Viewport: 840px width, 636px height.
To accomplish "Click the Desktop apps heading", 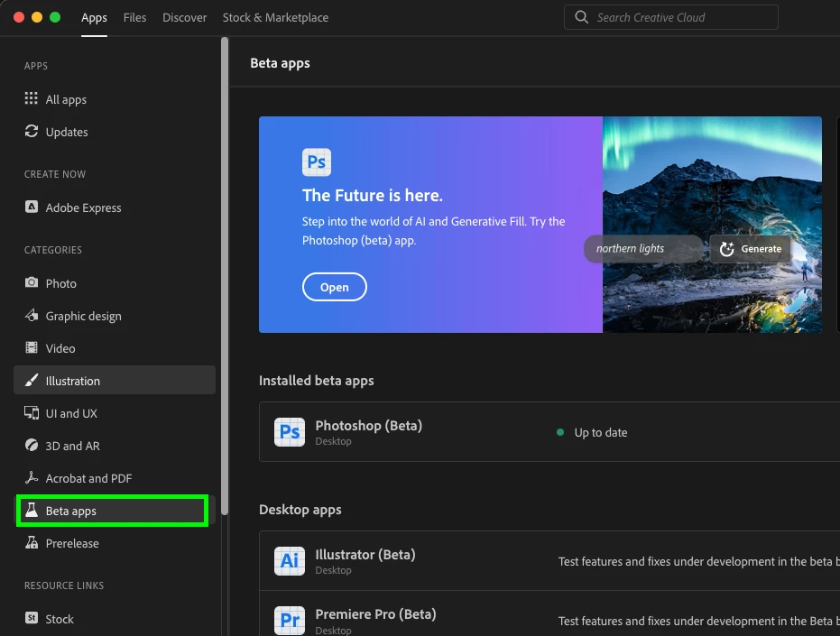I will point(300,510).
